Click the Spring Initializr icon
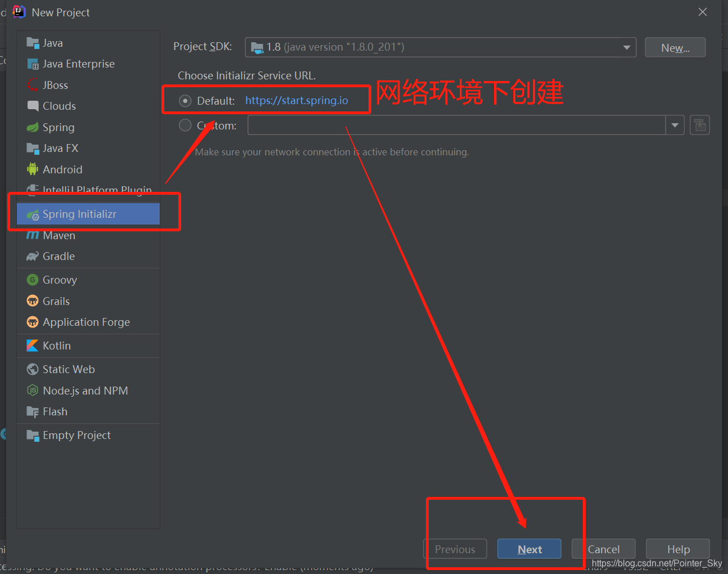The image size is (728, 574). 33,214
